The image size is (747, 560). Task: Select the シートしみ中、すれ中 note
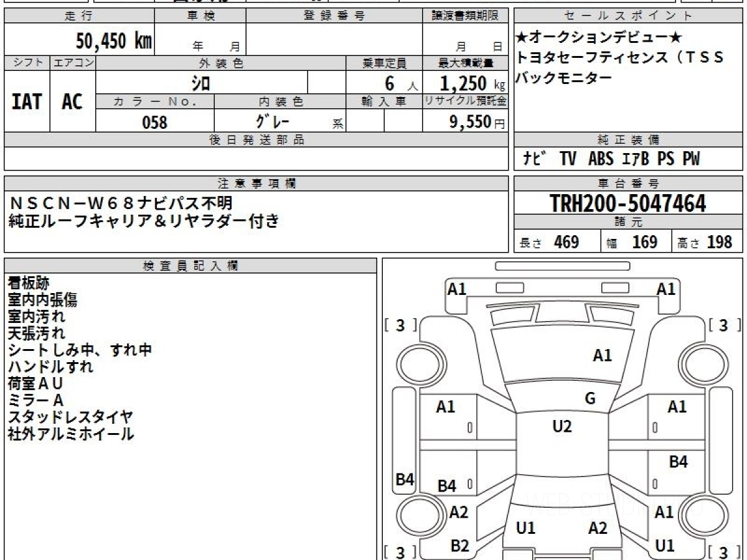[x=80, y=350]
